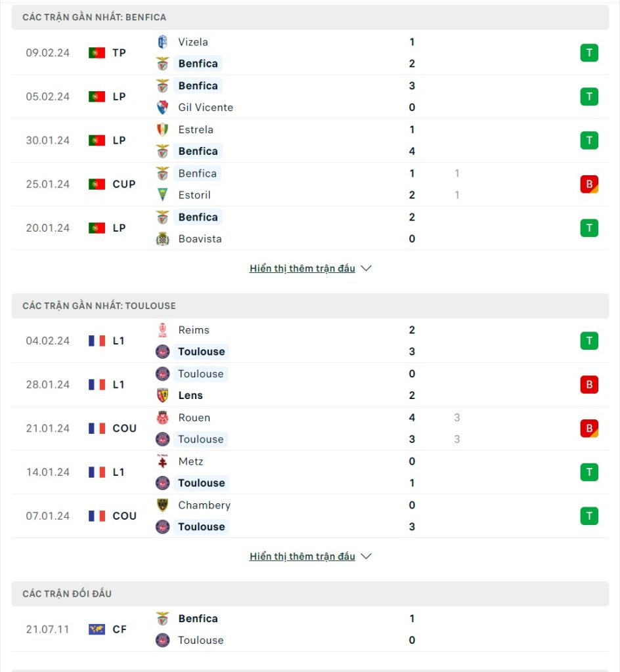Screen dimensions: 620x672
Task: Click the Estoril team crest icon
Action: point(162,194)
